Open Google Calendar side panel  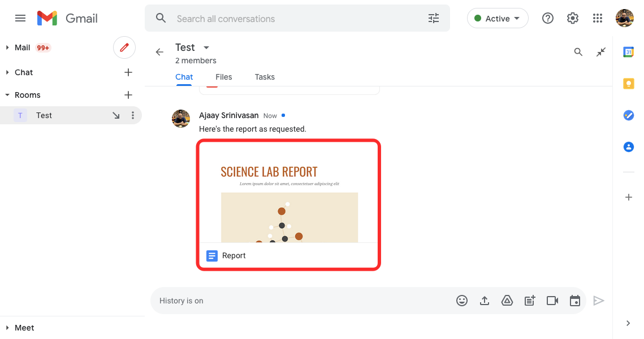[x=628, y=52]
